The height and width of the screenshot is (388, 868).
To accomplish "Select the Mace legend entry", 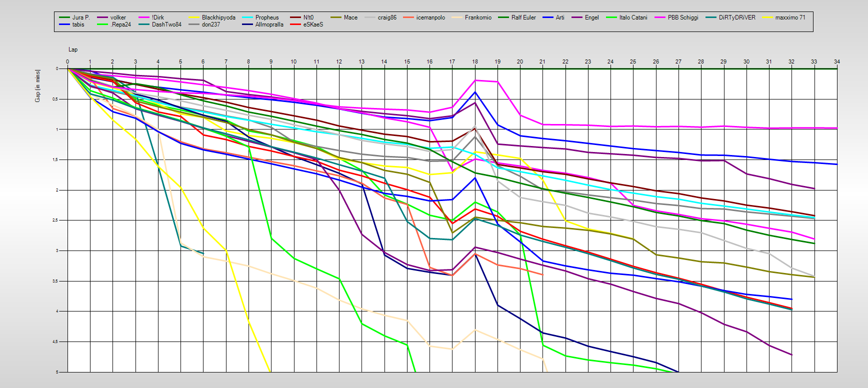I will [350, 17].
